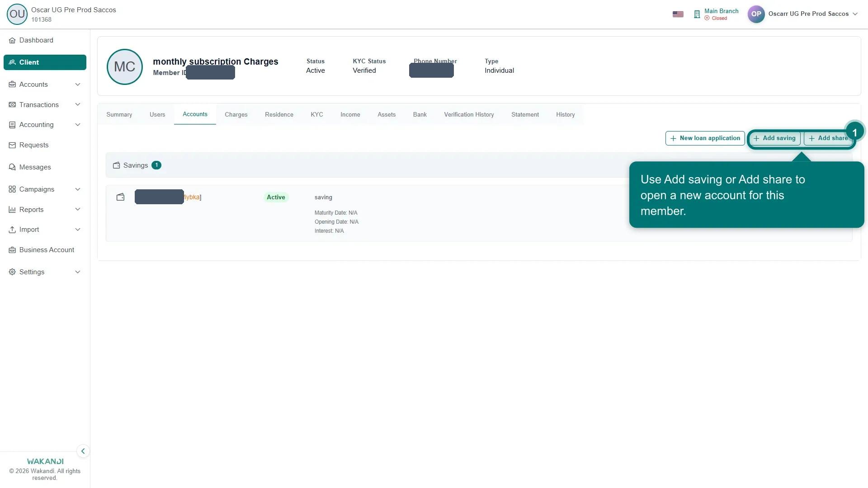Open the History tab

pyautogui.click(x=565, y=115)
